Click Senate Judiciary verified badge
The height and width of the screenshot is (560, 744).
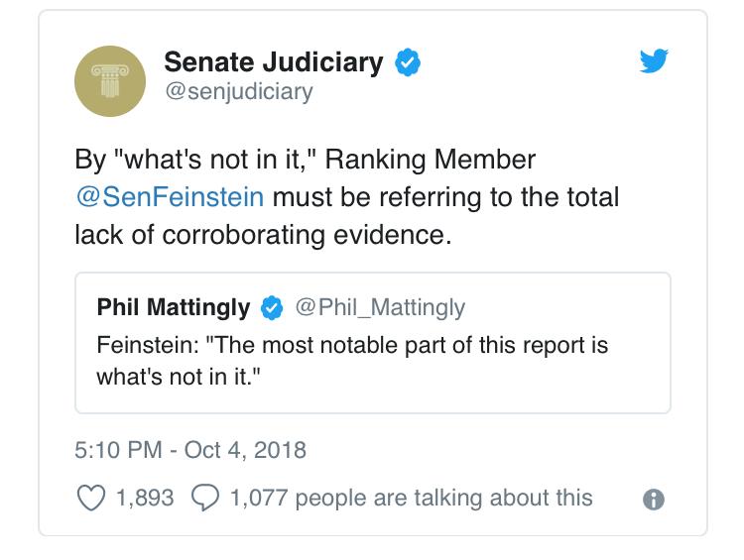[408, 62]
